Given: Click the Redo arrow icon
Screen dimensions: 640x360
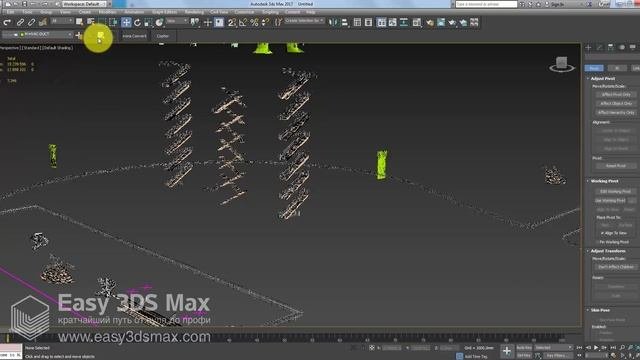Looking at the screenshot, I should pos(7,22).
